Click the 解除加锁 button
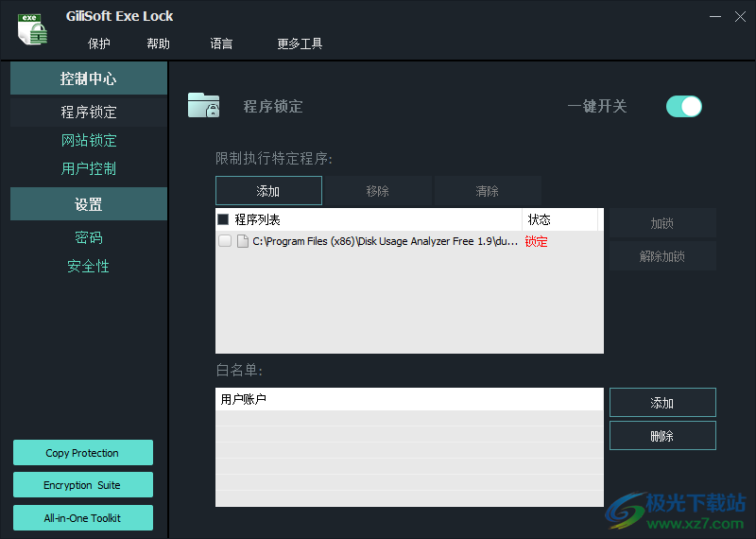This screenshot has width=756, height=539. [662, 255]
